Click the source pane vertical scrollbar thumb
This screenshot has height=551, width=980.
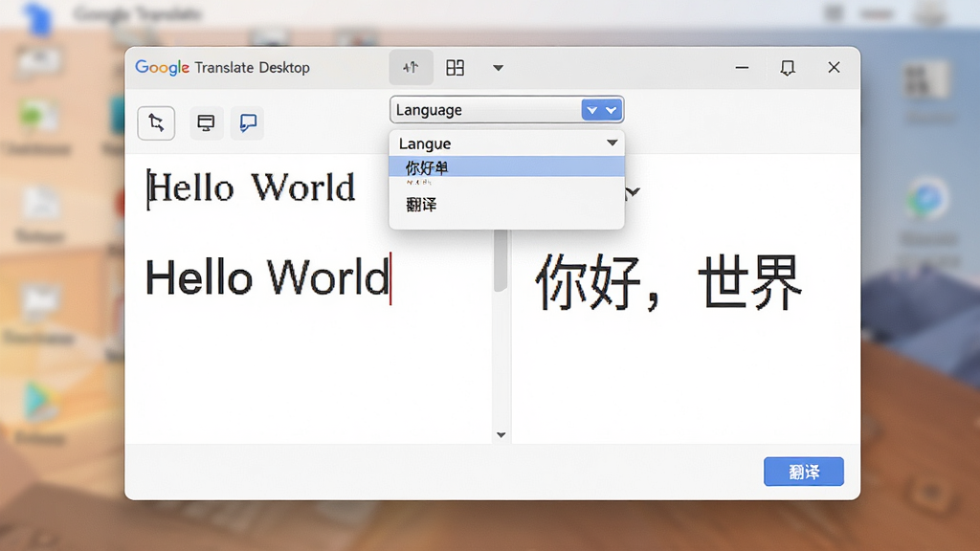(x=500, y=260)
